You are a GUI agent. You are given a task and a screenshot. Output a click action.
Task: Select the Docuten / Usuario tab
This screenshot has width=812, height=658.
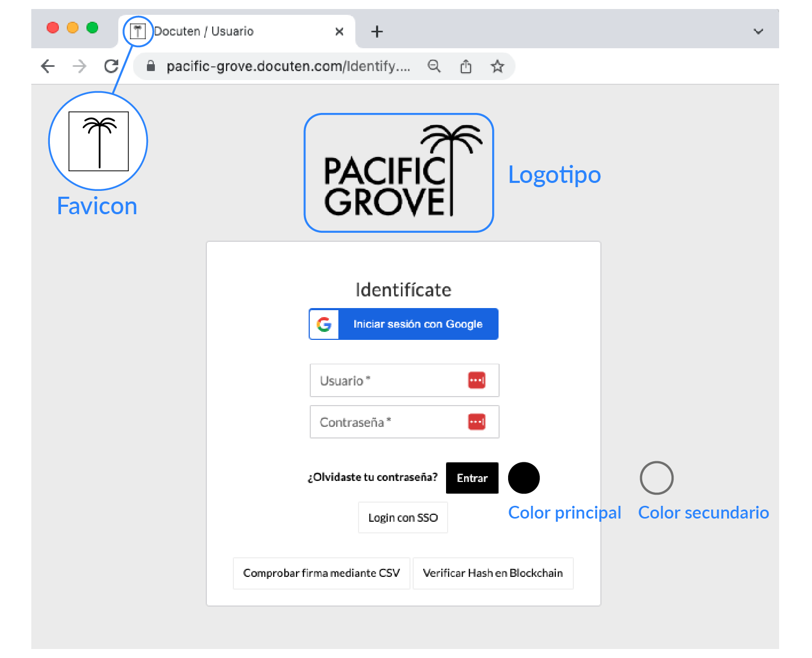coord(237,32)
